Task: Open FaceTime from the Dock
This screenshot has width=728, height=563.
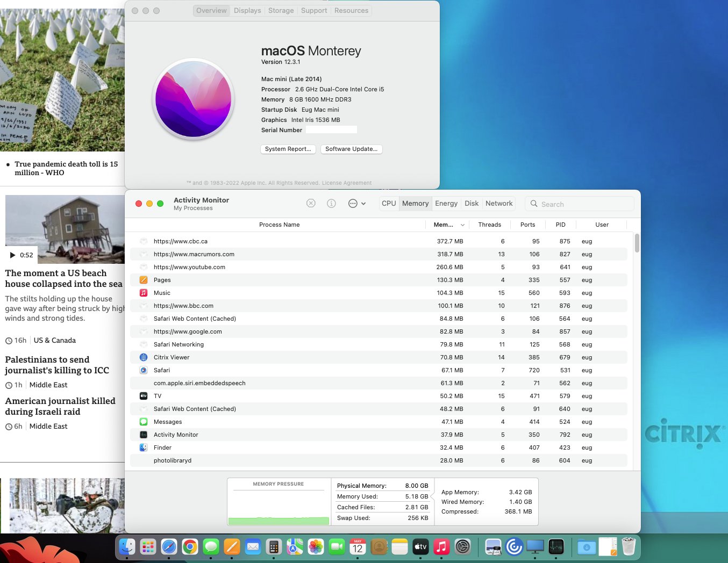Action: click(x=337, y=547)
